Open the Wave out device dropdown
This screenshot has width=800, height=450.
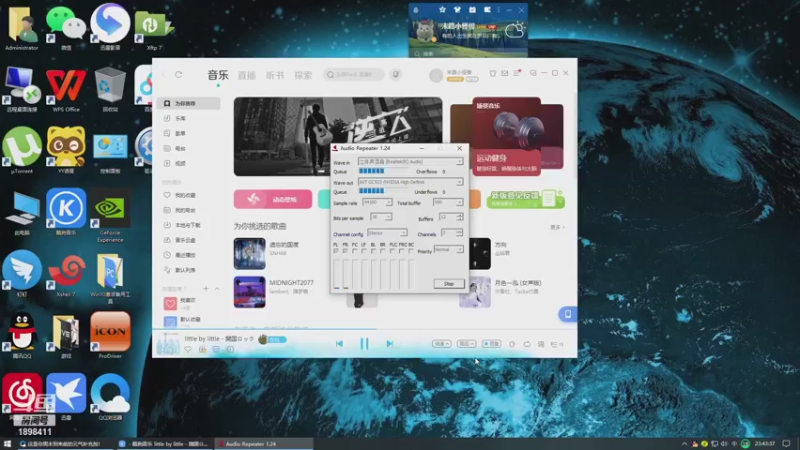[x=410, y=182]
